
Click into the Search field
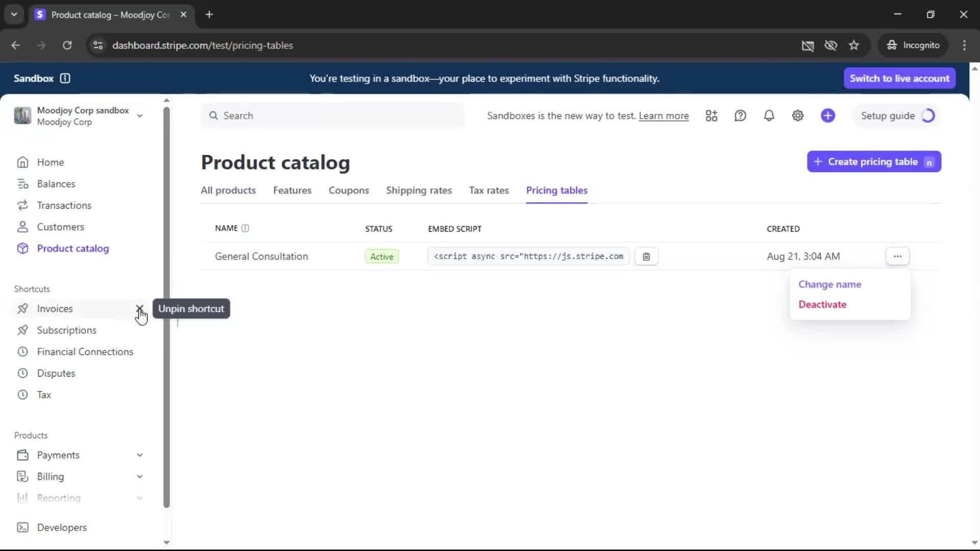coord(332,116)
